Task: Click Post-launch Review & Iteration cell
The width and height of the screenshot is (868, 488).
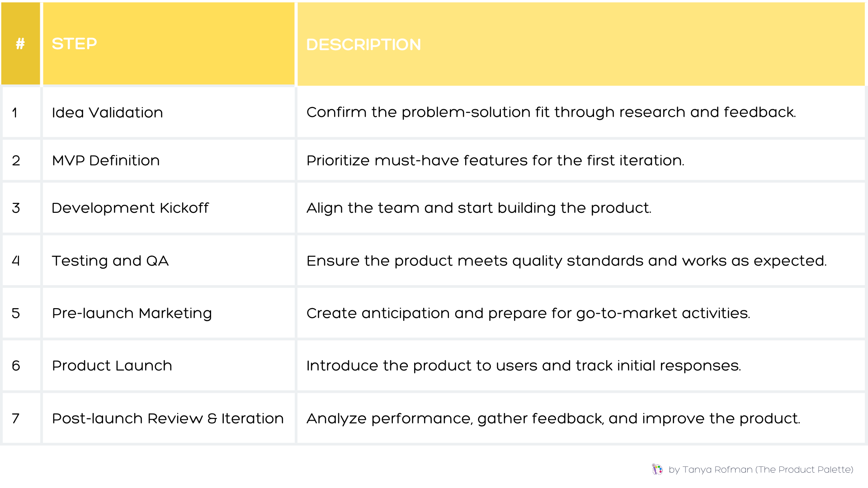Action: [168, 418]
